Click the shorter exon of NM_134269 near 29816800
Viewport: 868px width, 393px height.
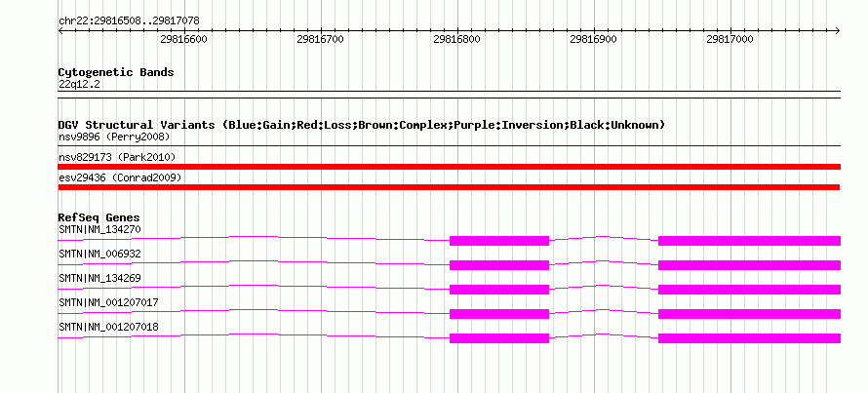tap(499, 290)
